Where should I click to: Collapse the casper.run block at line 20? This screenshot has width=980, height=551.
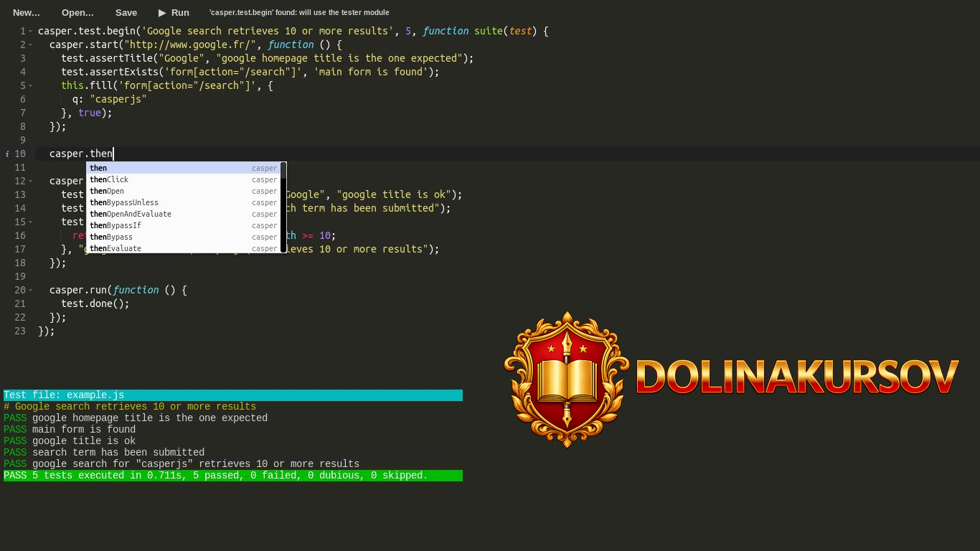[29, 290]
